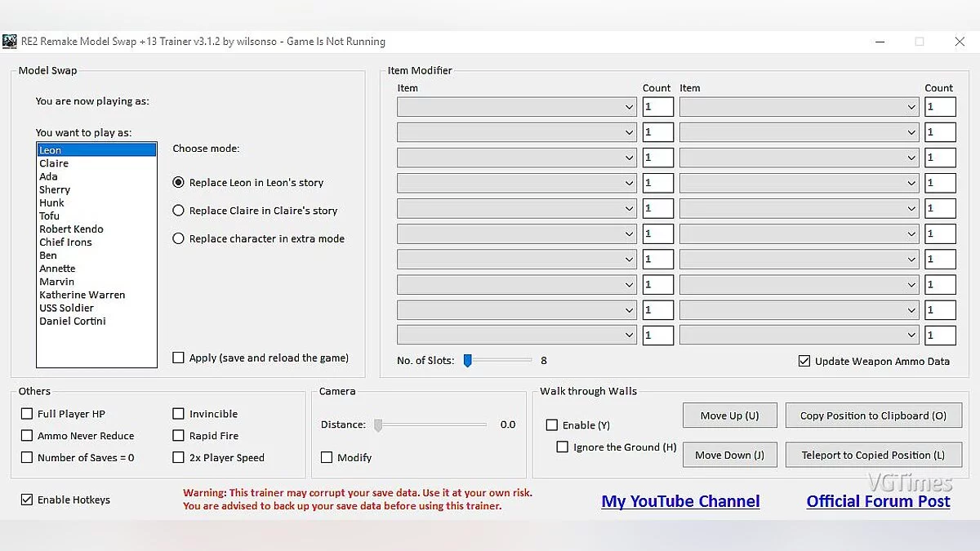
Task: Choose Ada from the model list
Action: tap(48, 176)
